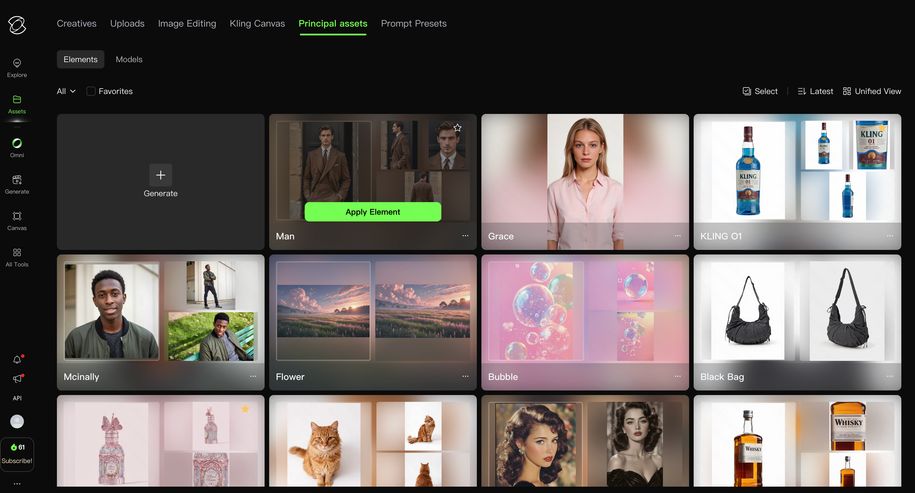The width and height of the screenshot is (915, 493).
Task: Switch to the Kling Canvas tab
Action: pos(257,23)
